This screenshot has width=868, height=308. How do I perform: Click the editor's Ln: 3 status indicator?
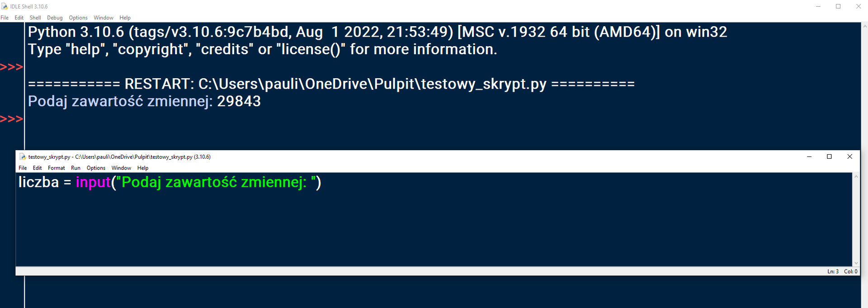pyautogui.click(x=833, y=271)
